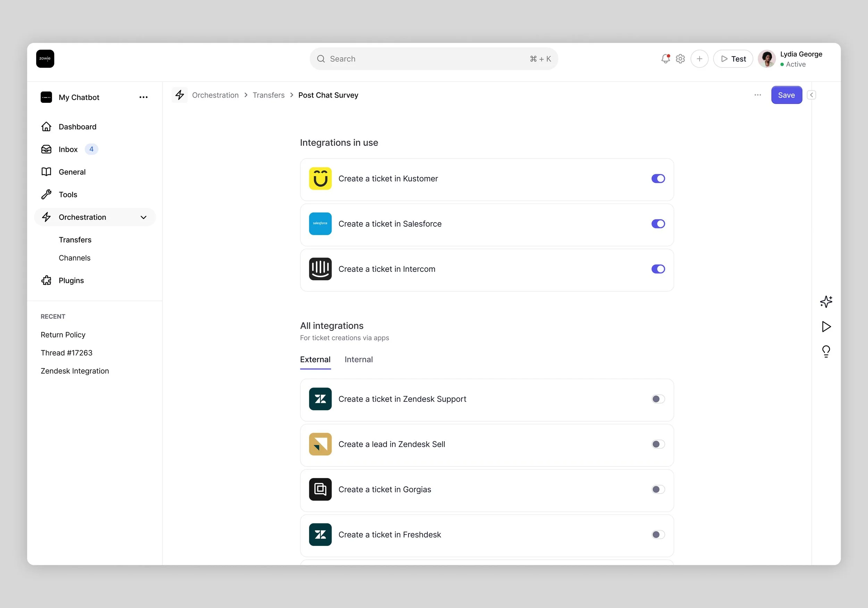Enable Zendesk Support ticket toggle
This screenshot has width=868, height=608.
pyautogui.click(x=658, y=399)
